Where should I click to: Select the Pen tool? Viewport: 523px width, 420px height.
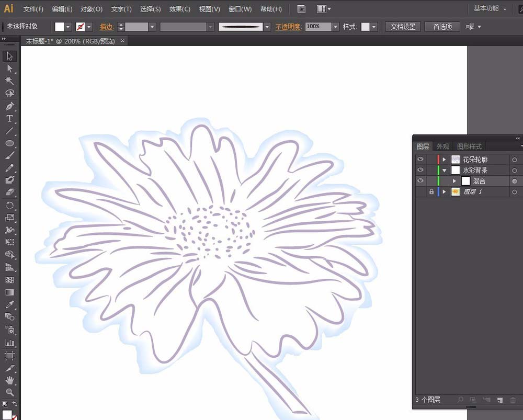coord(9,106)
